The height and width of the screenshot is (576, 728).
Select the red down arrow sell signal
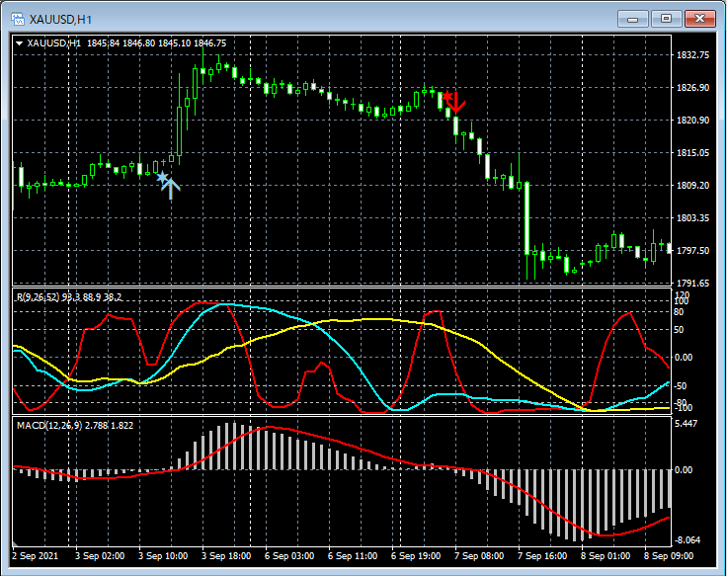pos(455,101)
